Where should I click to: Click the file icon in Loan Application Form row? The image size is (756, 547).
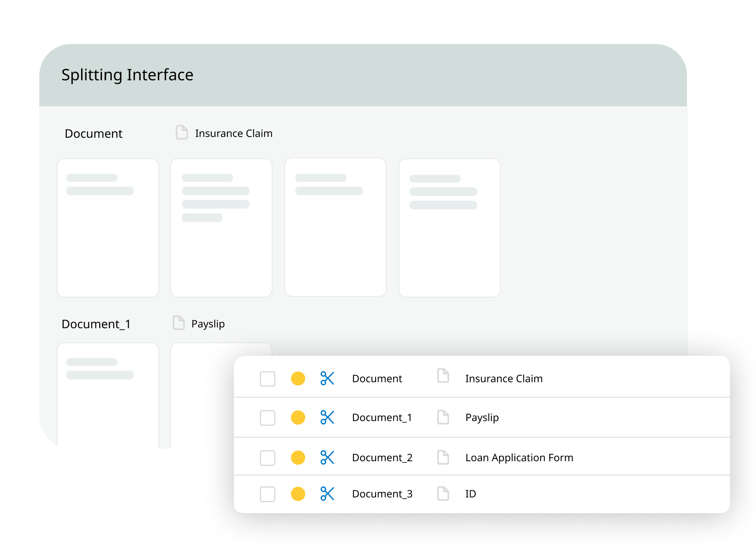click(443, 457)
